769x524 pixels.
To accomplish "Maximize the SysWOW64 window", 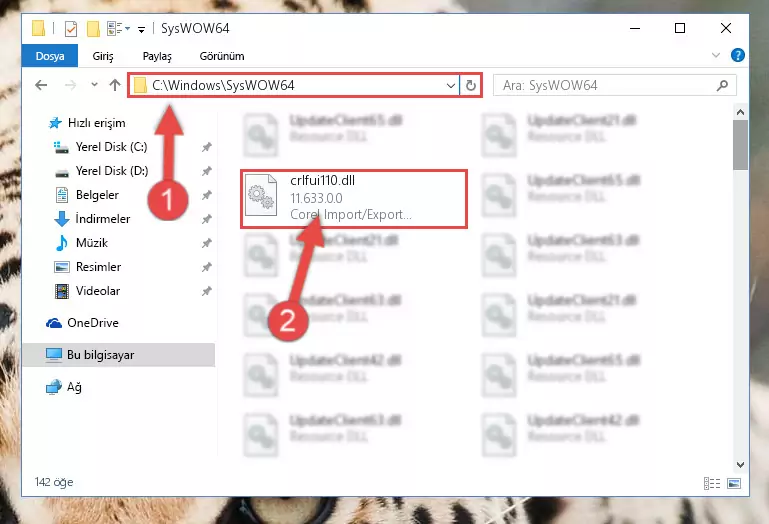I will pos(680,28).
